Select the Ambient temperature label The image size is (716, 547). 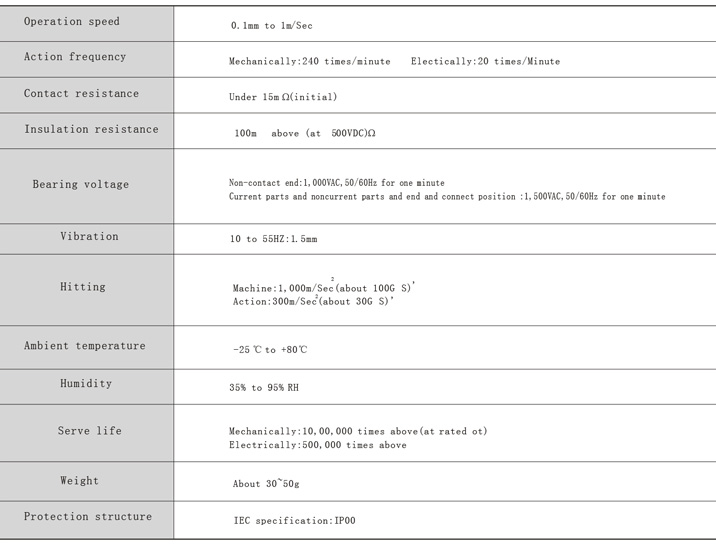(x=85, y=345)
